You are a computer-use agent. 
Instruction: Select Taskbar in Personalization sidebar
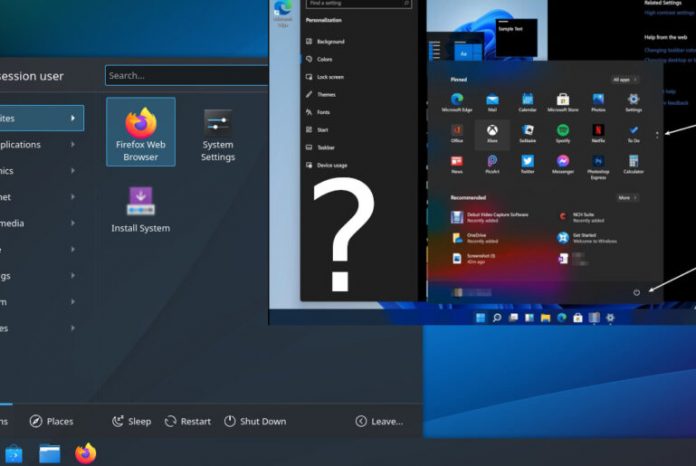(326, 146)
